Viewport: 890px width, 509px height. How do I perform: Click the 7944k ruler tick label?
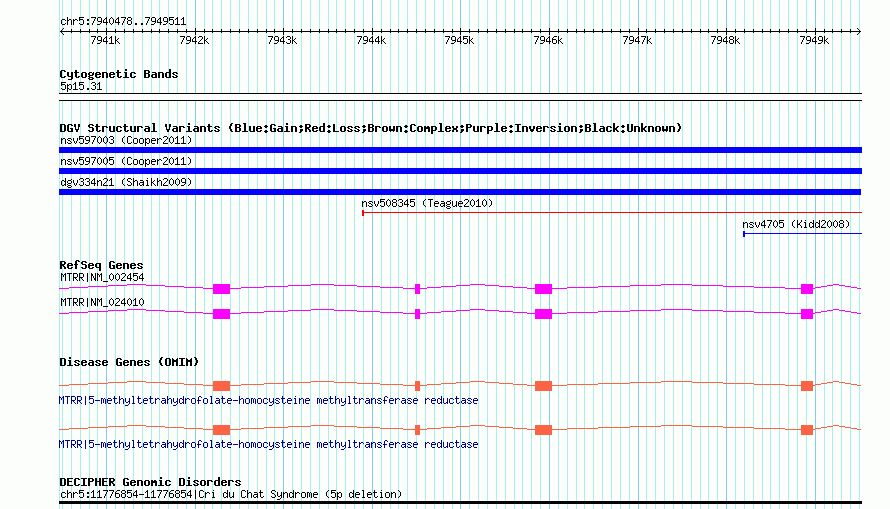371,40
